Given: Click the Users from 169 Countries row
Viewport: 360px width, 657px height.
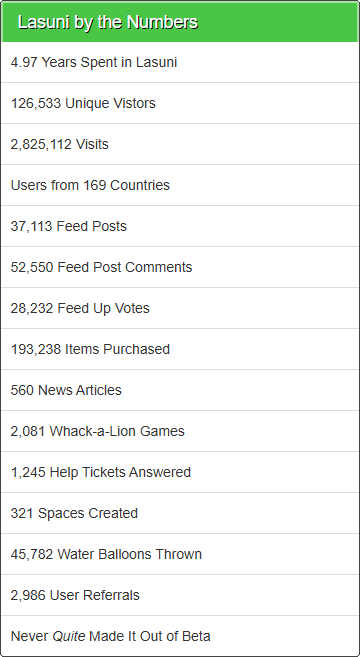Looking at the screenshot, I should click(180, 185).
